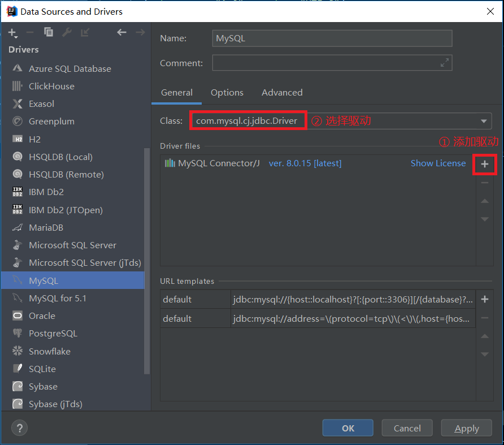
Task: Navigate forward with the right arrow icon
Action: [x=140, y=32]
